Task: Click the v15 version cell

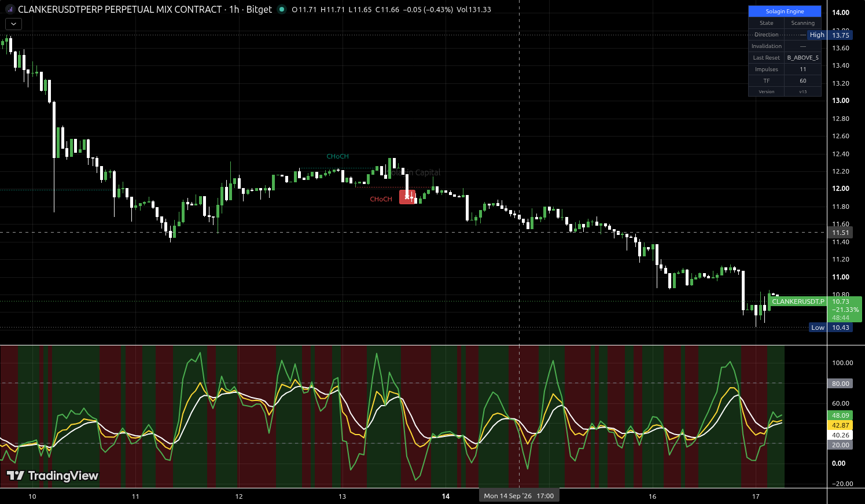Action: pyautogui.click(x=803, y=92)
